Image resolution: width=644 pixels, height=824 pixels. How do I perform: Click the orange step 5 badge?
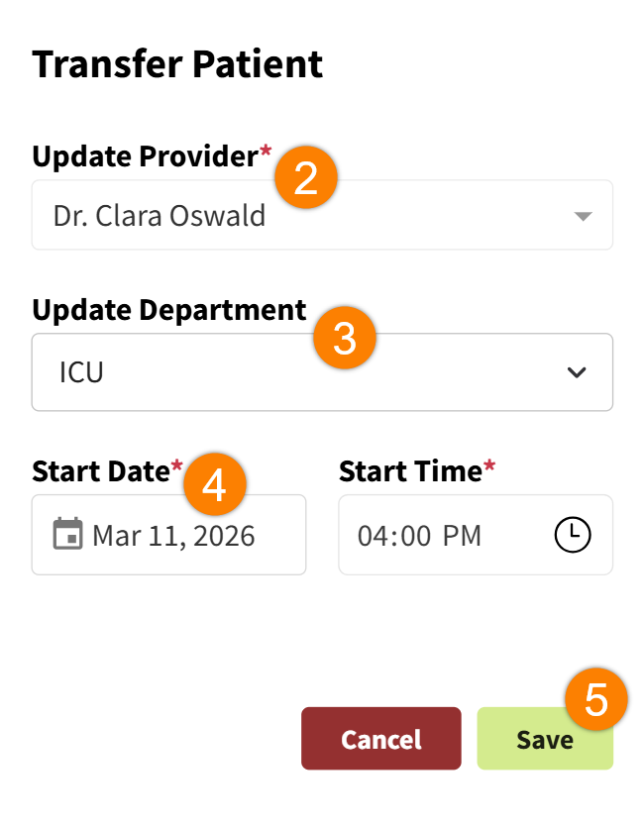(x=596, y=700)
